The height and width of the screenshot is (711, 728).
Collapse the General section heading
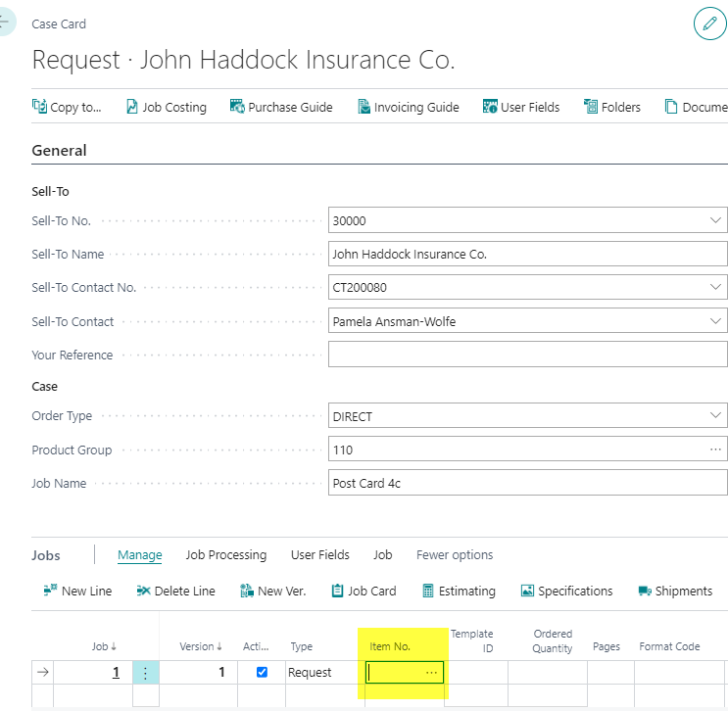click(x=59, y=151)
